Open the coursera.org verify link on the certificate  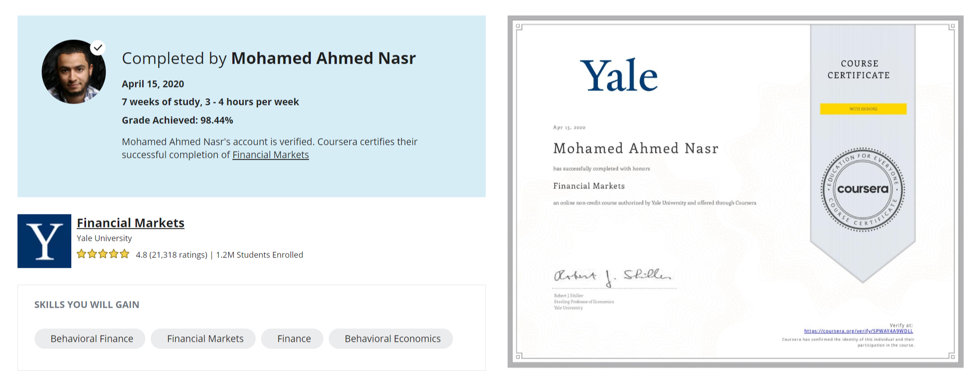(x=858, y=331)
